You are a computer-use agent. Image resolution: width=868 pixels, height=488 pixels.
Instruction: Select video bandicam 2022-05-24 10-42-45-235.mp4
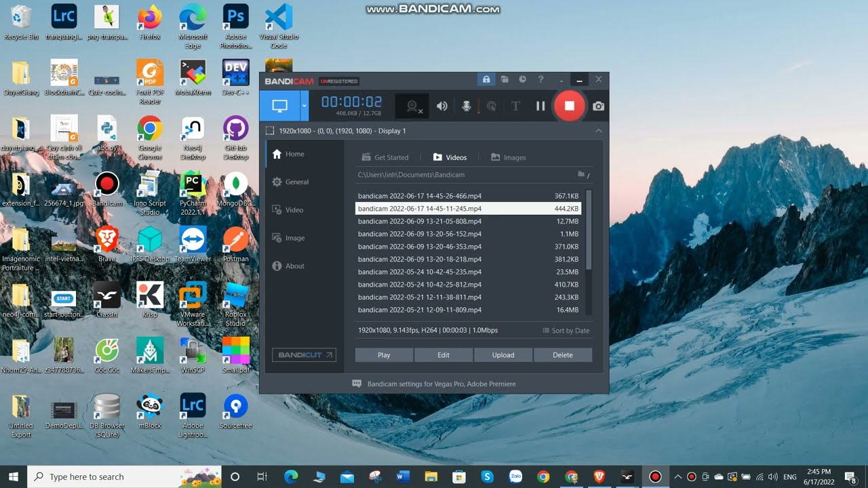468,272
